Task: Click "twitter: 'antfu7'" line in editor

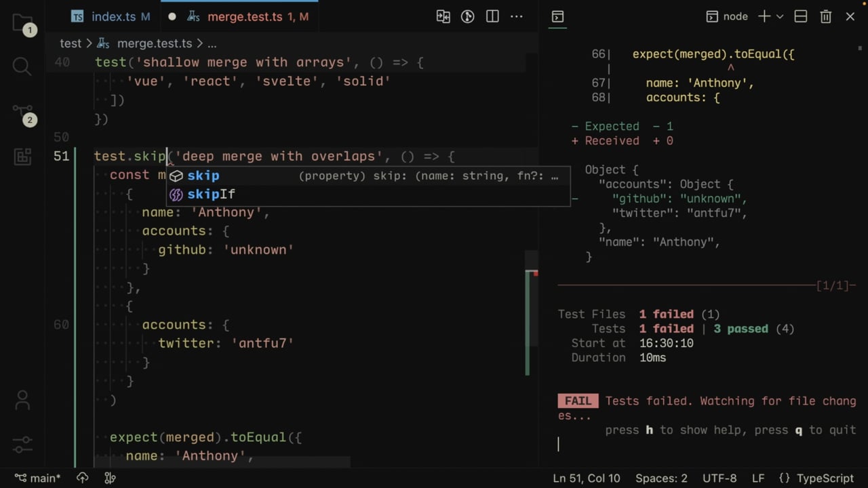Action: (226, 343)
